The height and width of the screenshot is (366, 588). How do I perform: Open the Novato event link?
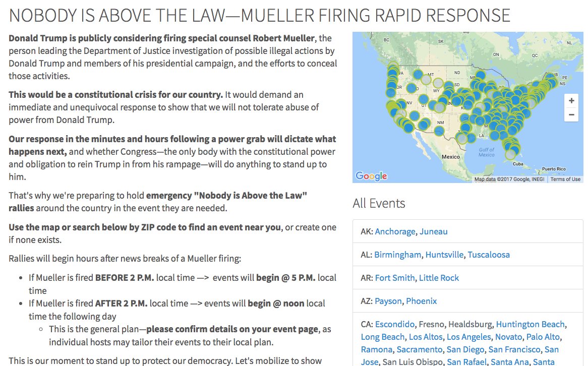click(x=508, y=337)
